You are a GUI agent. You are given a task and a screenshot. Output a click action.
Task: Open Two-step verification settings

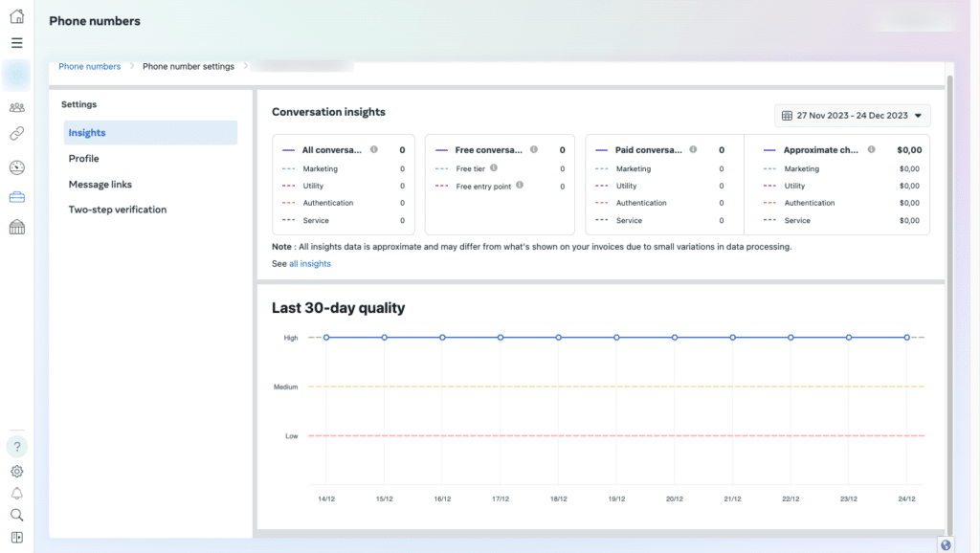[x=118, y=210]
